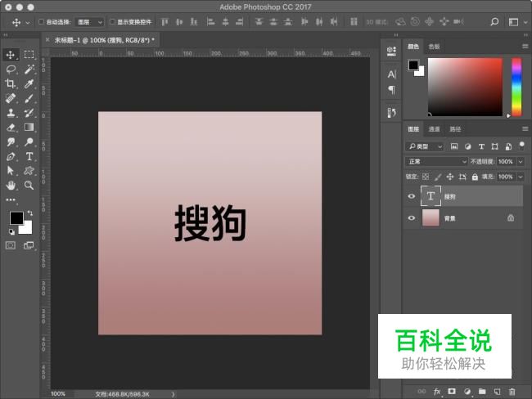Switch to the 色板 swatches tab
This screenshot has width=532, height=399.
point(434,47)
